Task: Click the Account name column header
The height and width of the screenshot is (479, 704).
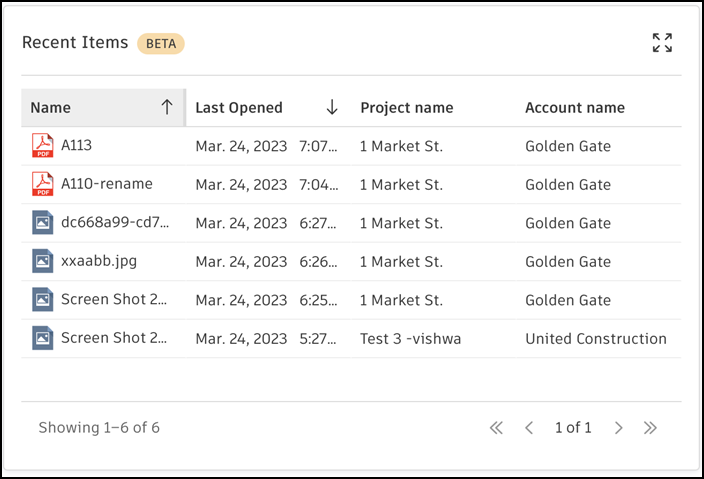Action: click(574, 108)
